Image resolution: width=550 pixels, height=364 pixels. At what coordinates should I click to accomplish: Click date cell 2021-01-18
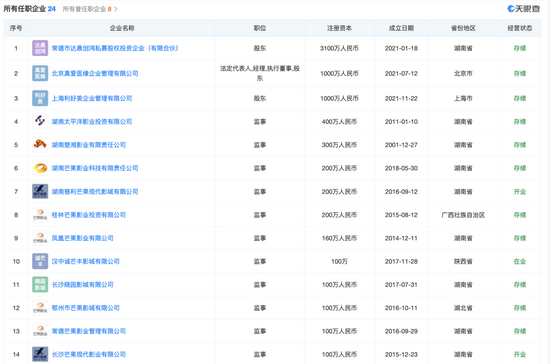pos(401,48)
